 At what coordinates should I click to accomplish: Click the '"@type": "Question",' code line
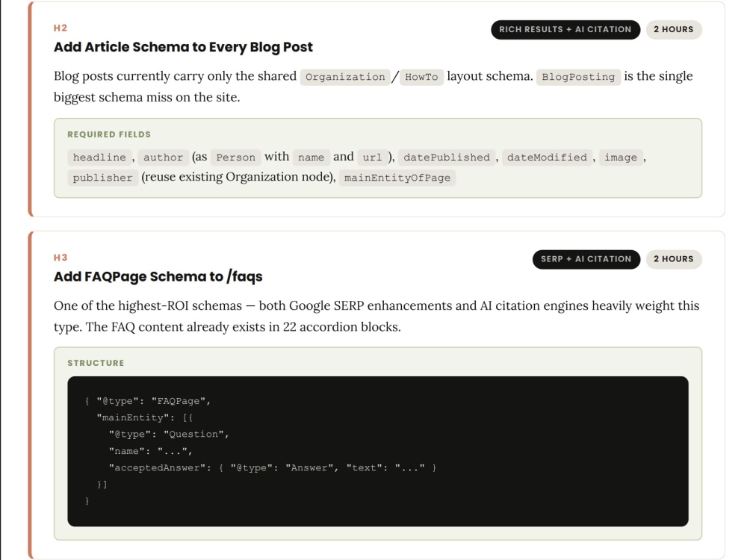(169, 435)
